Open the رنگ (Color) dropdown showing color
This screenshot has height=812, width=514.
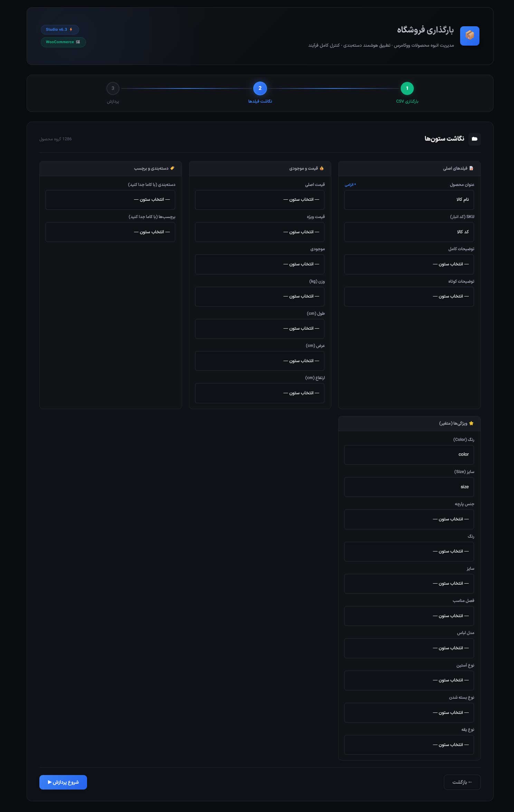(x=409, y=455)
